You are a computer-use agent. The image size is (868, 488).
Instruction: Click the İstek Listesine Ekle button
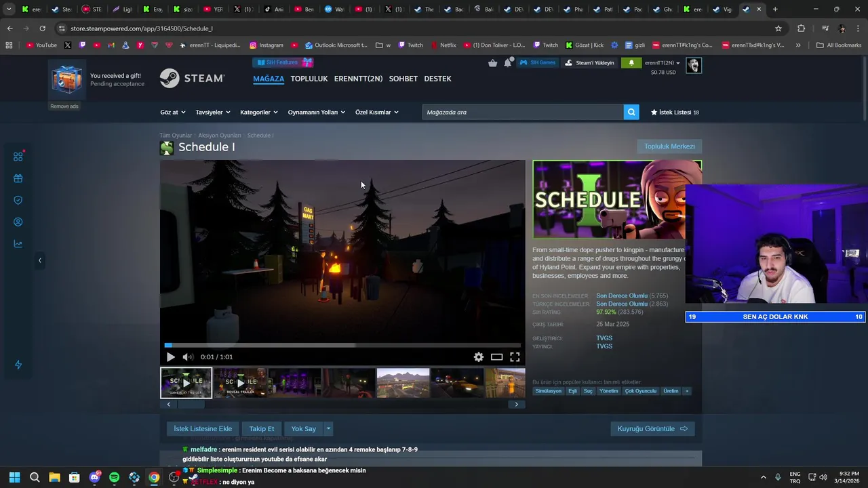coord(203,428)
